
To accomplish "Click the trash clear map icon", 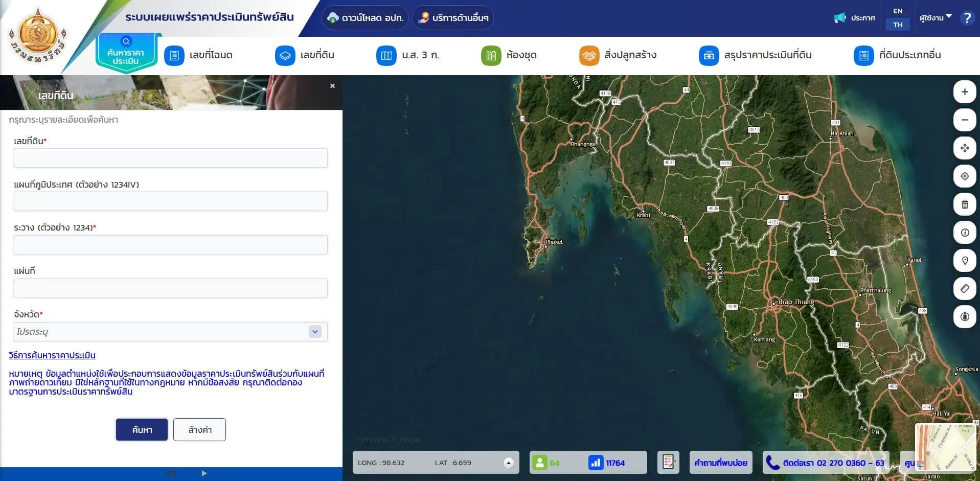I will tap(965, 204).
